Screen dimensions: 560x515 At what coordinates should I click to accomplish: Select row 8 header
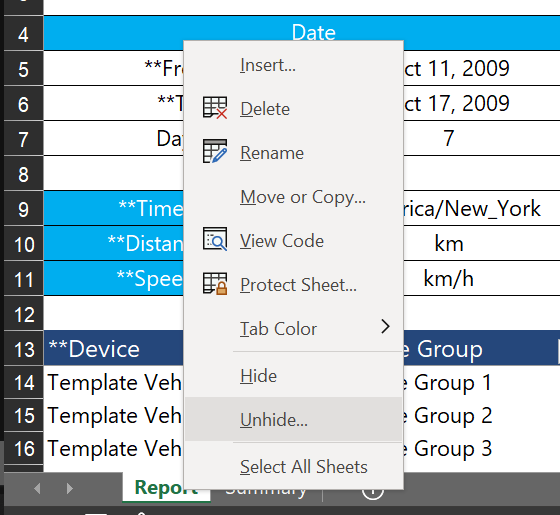tap(24, 174)
